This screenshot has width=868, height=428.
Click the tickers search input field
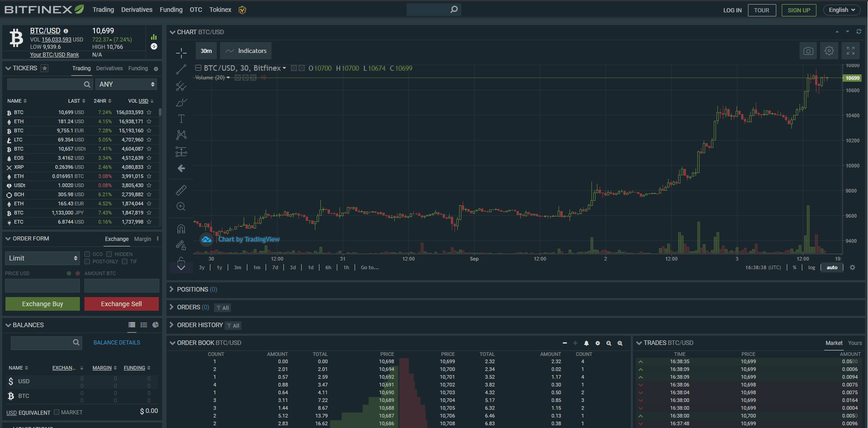coord(49,84)
